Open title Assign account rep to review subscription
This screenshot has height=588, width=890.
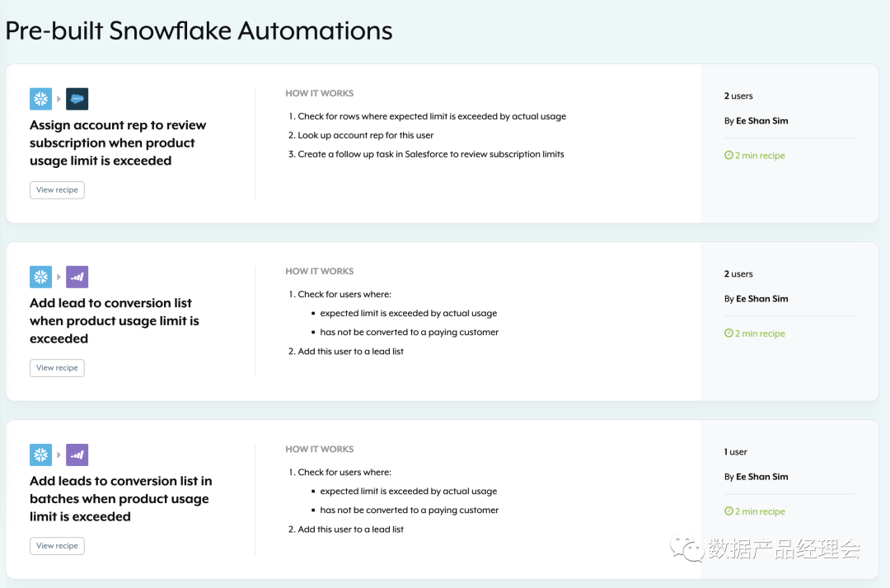pos(118,143)
